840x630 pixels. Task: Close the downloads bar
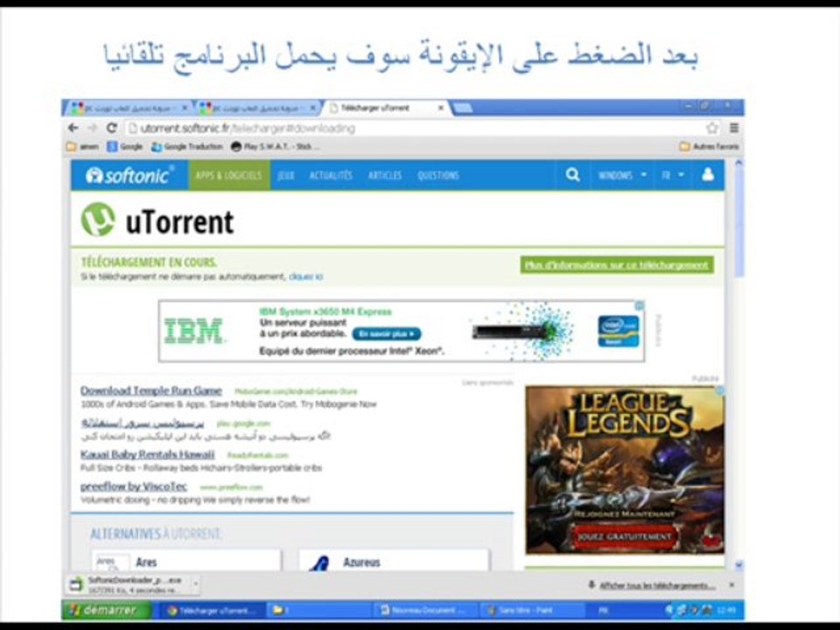(x=731, y=585)
